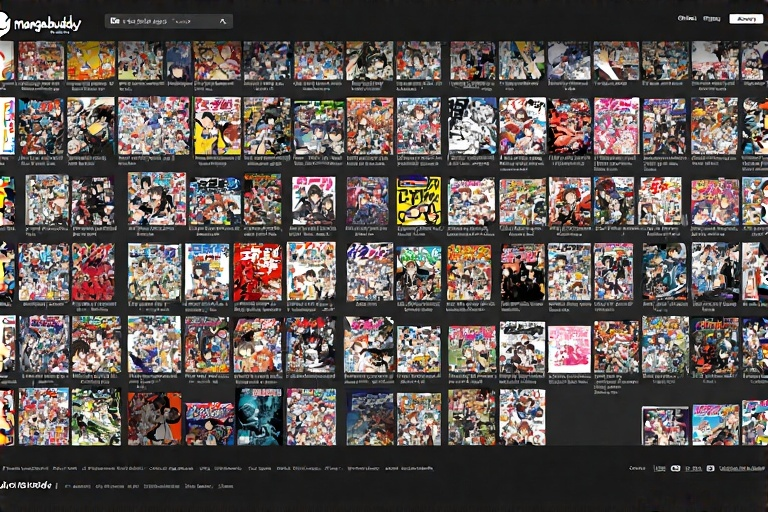Open the header text link adjacent to the white button
The width and height of the screenshot is (768, 512).
coord(711,19)
